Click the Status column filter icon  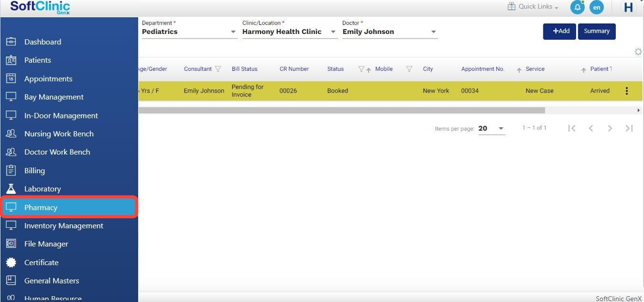pyautogui.click(x=361, y=69)
